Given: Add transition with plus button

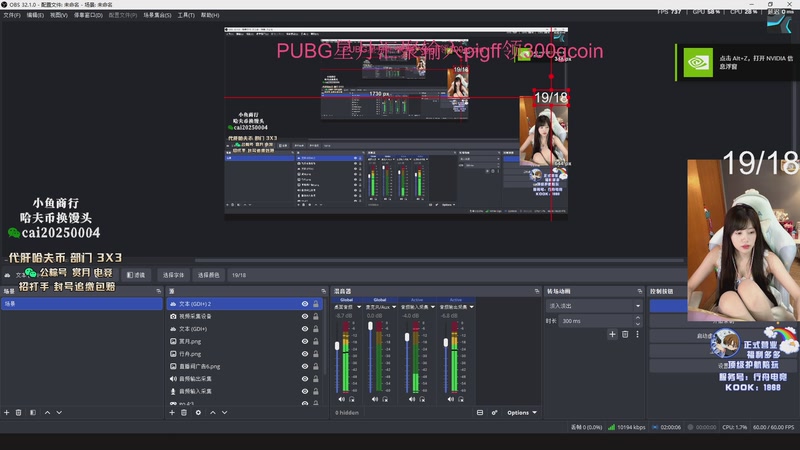Looking at the screenshot, I should click(612, 334).
